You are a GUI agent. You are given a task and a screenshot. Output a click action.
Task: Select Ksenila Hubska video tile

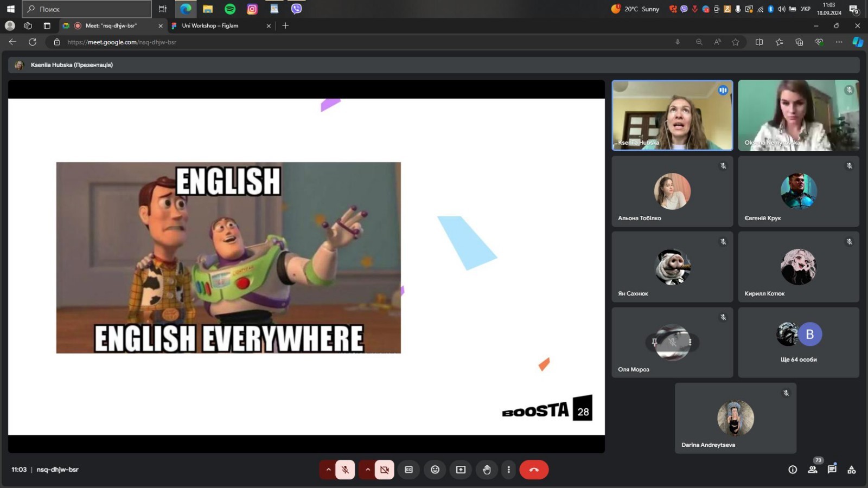(672, 115)
